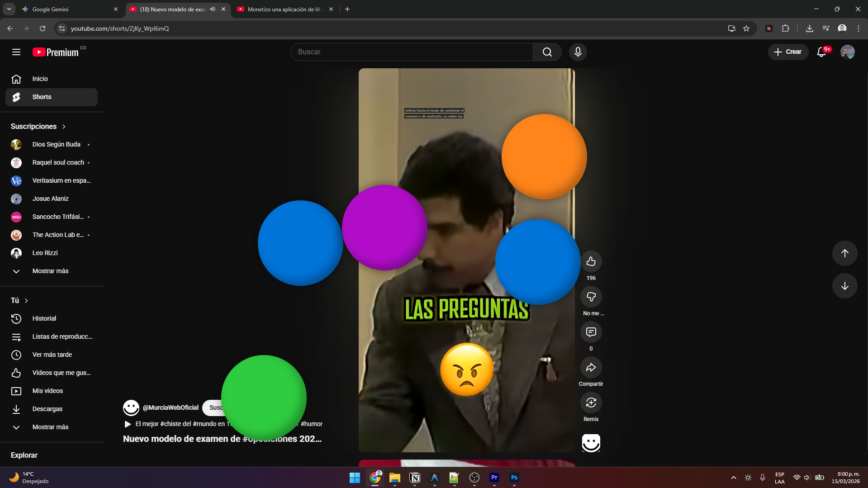Open the channel sound avatar below Remix
Viewport: 868px width, 488px height.
tap(591, 443)
